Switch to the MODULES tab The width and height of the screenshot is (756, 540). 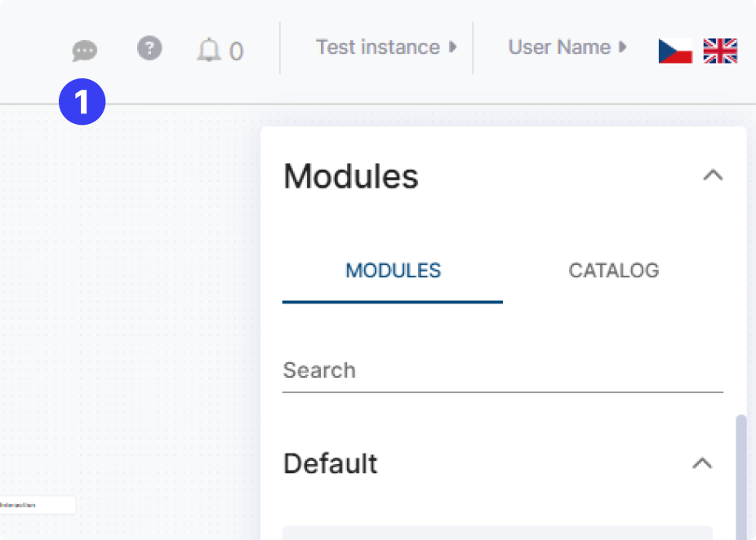[x=393, y=271]
